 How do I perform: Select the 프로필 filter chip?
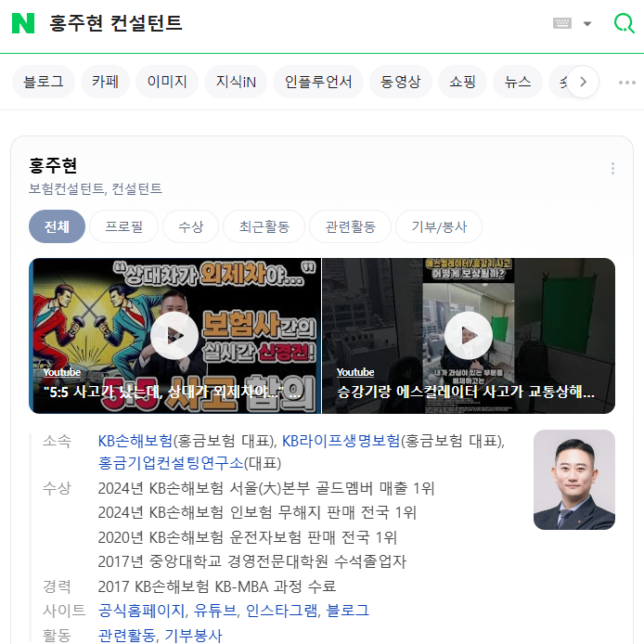(x=123, y=226)
